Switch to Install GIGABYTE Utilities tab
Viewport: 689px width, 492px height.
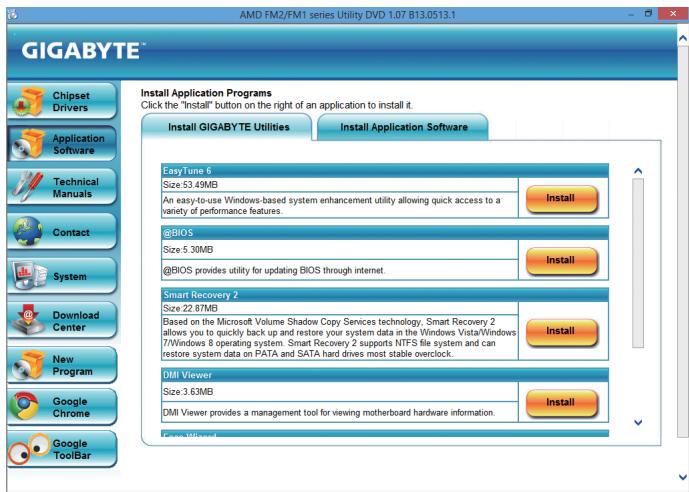click(x=227, y=127)
